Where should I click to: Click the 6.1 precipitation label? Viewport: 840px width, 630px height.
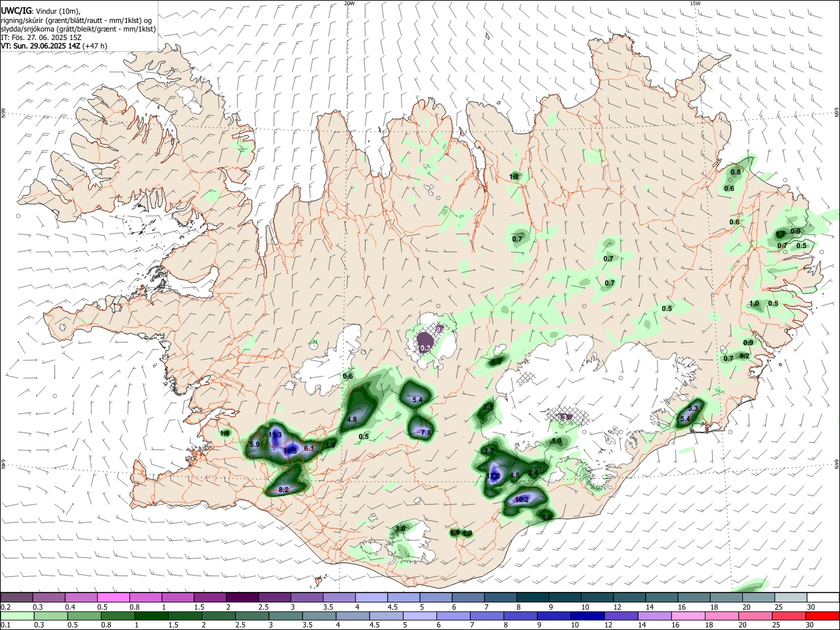pyautogui.click(x=309, y=448)
